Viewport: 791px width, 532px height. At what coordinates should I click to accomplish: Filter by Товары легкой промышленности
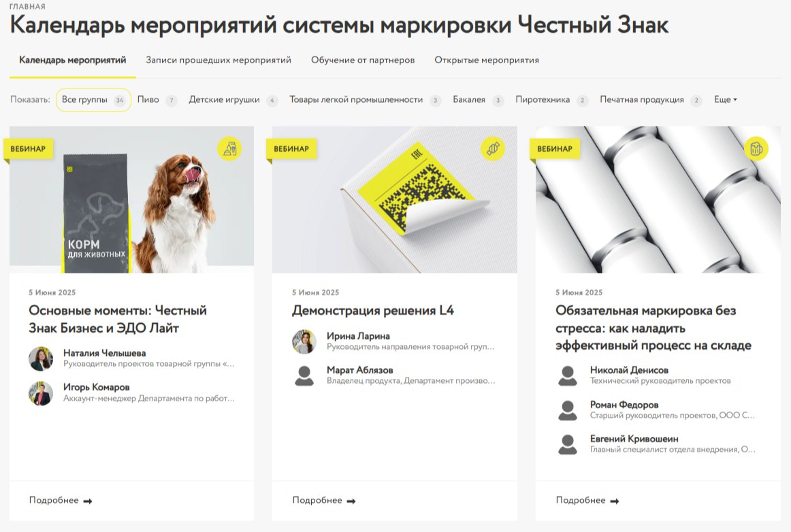356,100
